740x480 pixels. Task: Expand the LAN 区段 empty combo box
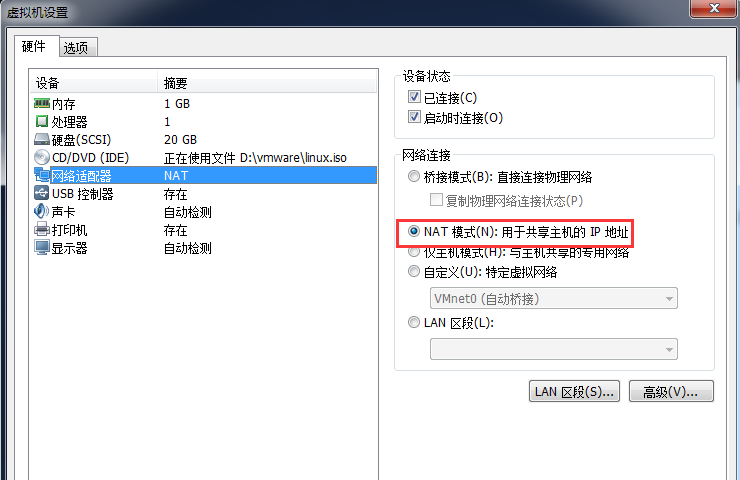point(554,349)
